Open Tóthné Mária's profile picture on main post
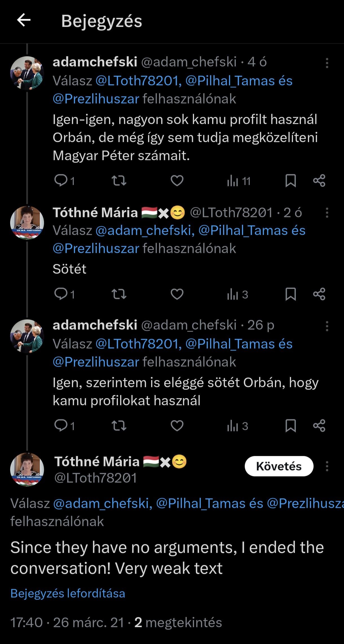The image size is (344, 644). (x=27, y=469)
